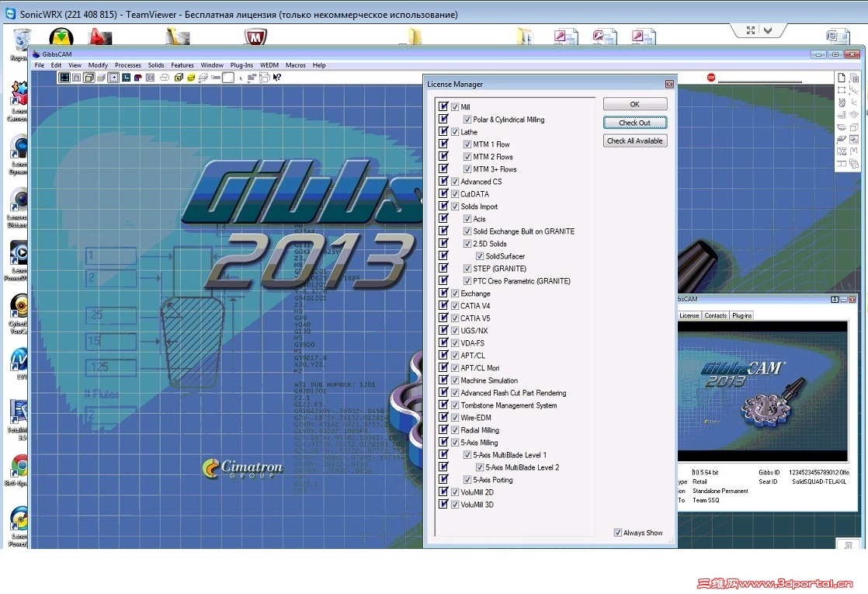
Task: Select the wireframe cube view toolbar icon
Action: pyautogui.click(x=89, y=78)
